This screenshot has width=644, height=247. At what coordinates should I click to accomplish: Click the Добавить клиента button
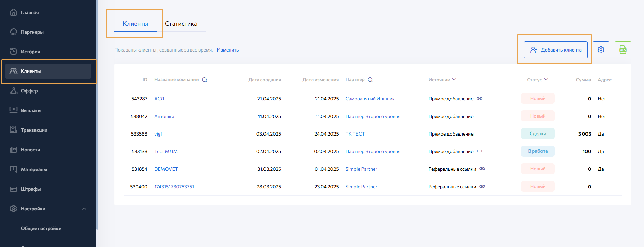pyautogui.click(x=555, y=50)
